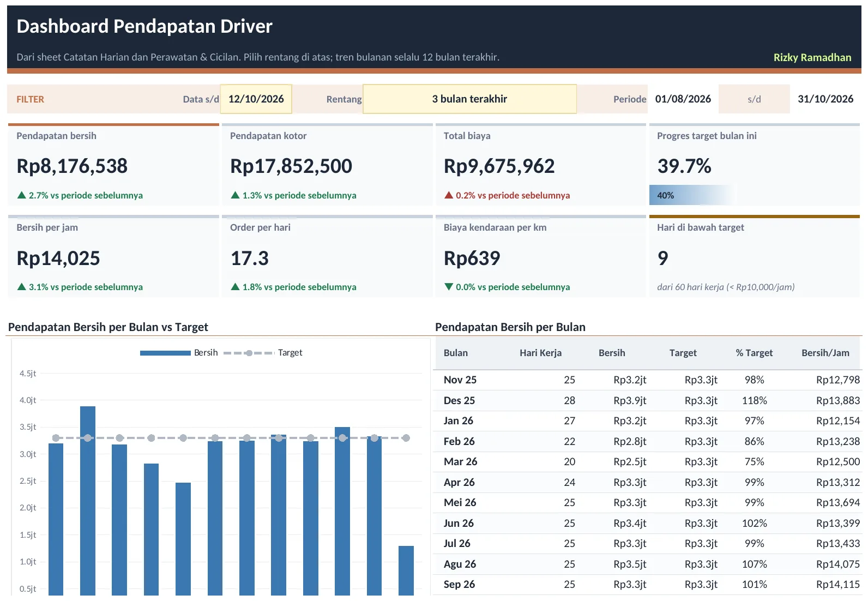Select the Des 25 percent target 118%

pos(754,400)
